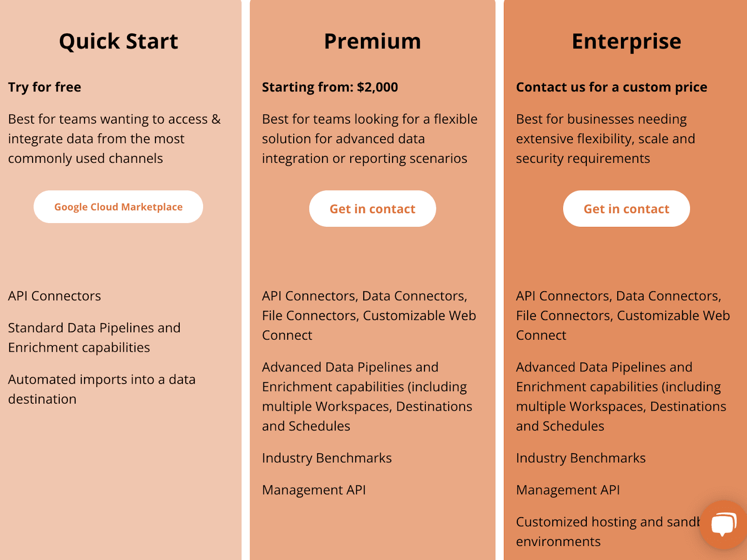747x560 pixels.
Task: Open the chat widget bubble icon
Action: [723, 525]
